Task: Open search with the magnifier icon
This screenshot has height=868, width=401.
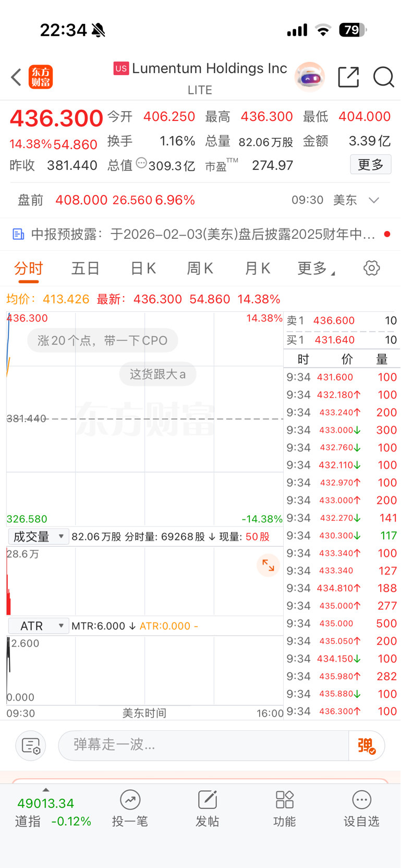Action: [x=383, y=77]
